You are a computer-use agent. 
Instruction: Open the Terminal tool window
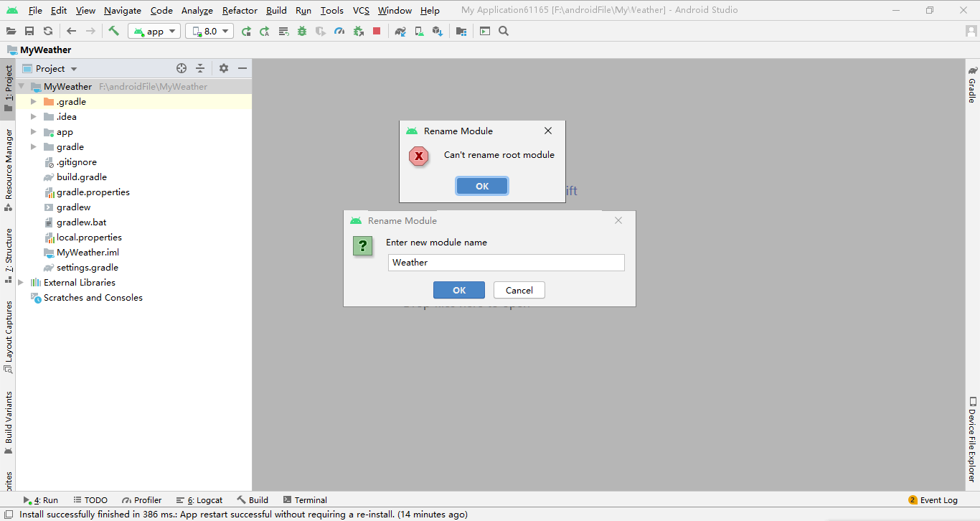pyautogui.click(x=305, y=500)
